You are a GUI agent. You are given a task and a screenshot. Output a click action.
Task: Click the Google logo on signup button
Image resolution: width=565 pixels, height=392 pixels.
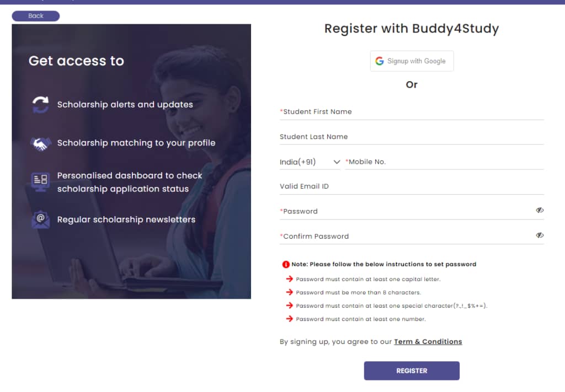click(x=380, y=61)
